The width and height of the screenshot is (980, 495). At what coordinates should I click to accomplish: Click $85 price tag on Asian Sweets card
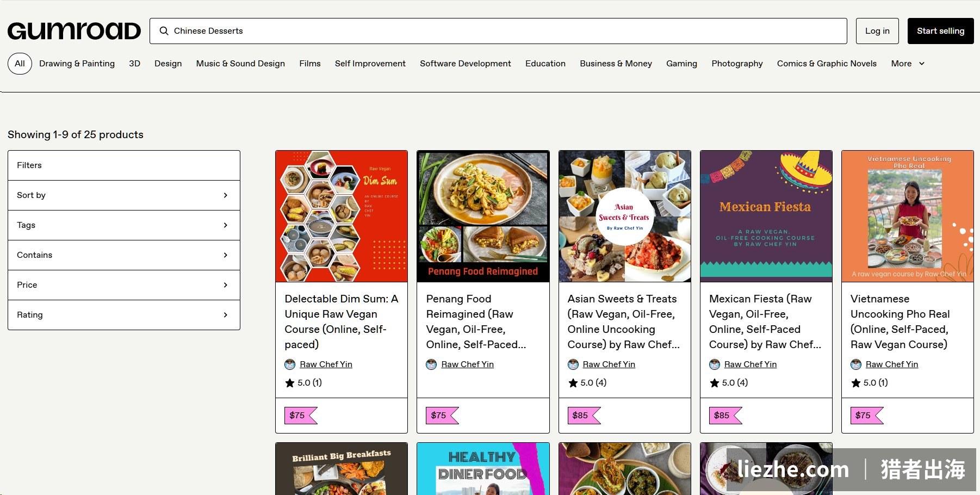click(584, 416)
